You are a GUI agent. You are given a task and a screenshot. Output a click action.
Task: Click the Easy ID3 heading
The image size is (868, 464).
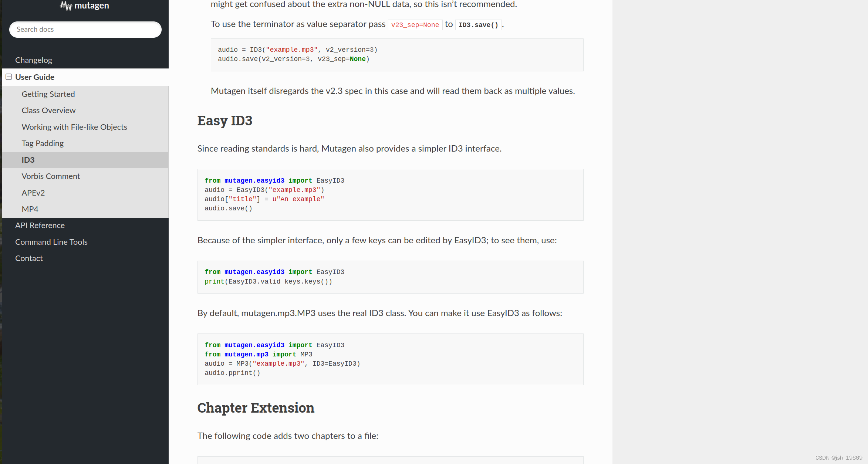click(225, 121)
